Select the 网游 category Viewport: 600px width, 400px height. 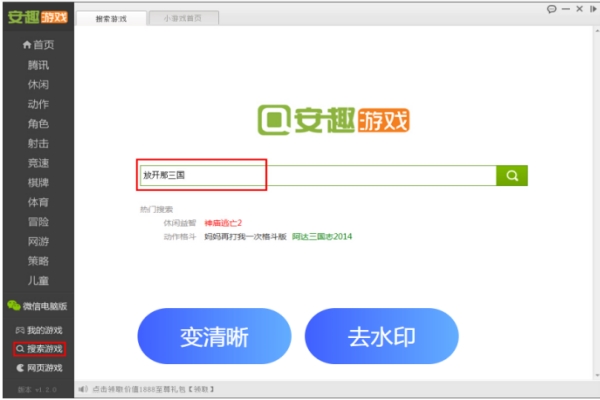click(x=38, y=242)
